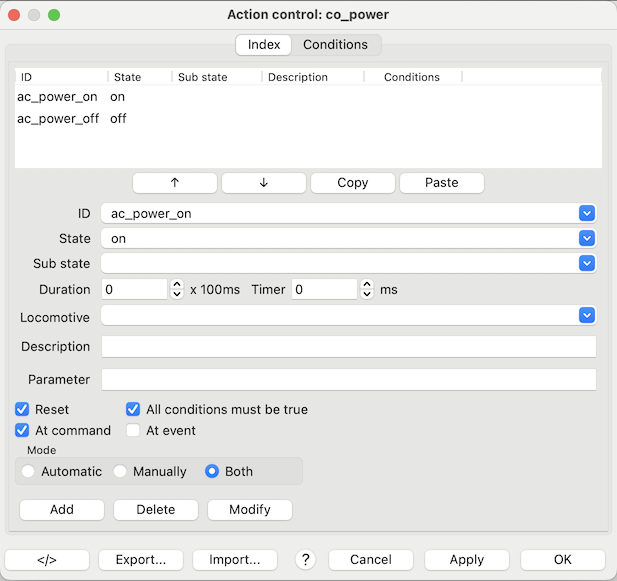Enable the At event checkbox

click(133, 430)
